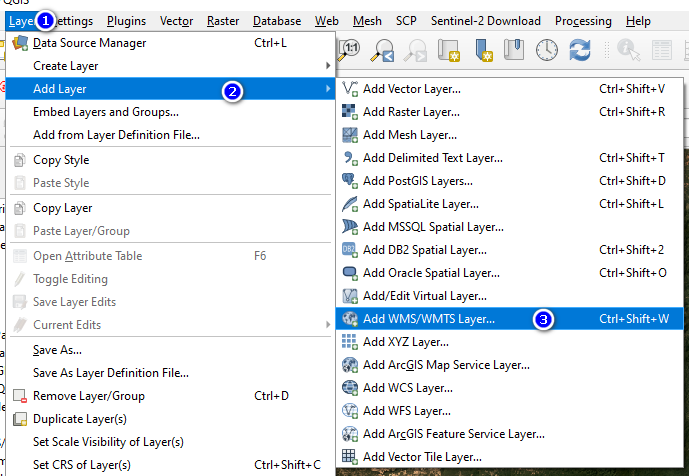Click the Virtual Layer icon

coord(350,296)
